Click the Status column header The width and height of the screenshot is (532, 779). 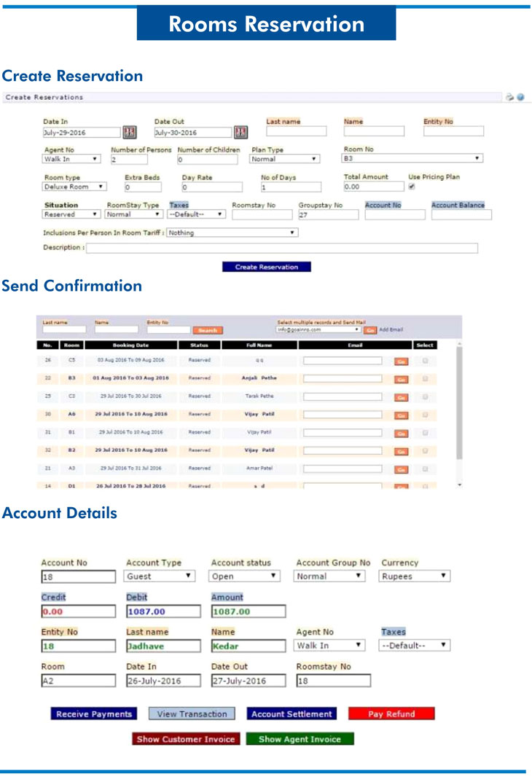[x=199, y=345]
